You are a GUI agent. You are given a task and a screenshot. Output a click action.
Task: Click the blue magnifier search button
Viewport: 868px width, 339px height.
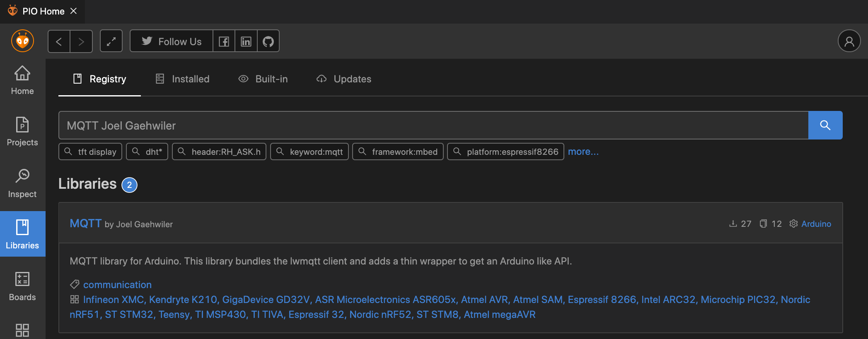tap(825, 125)
